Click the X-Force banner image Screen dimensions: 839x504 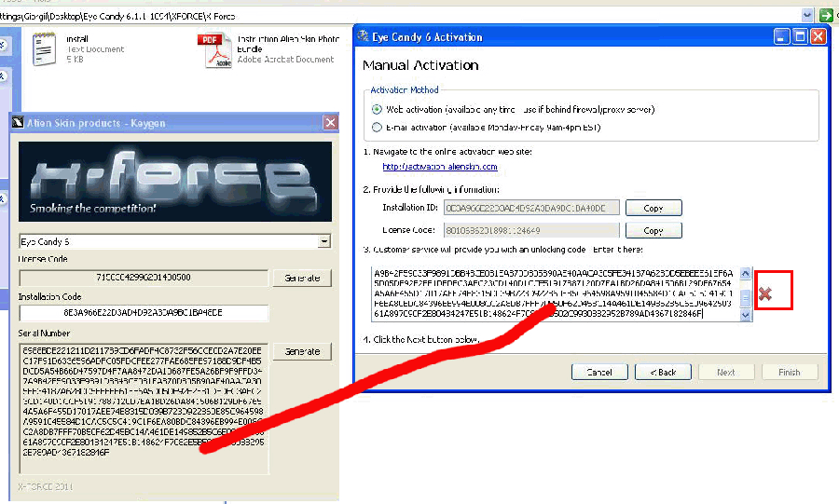pos(175,182)
